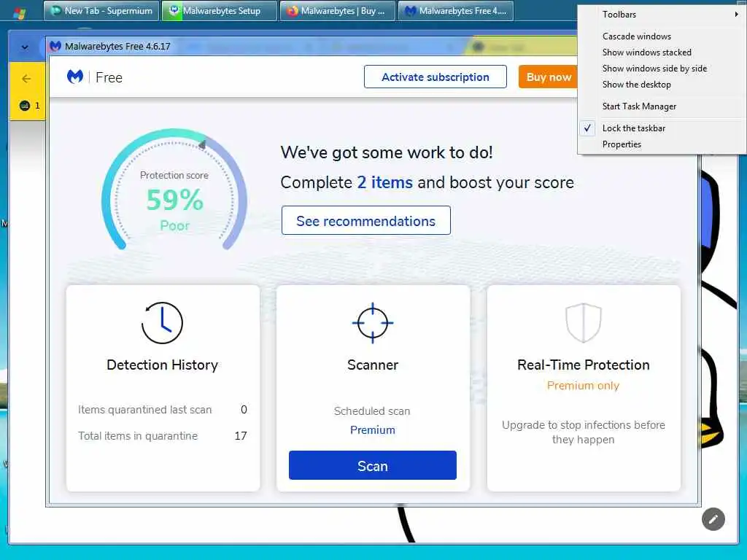Click the Firefox icon on taskbar button
This screenshot has height=560, width=747.
293,10
